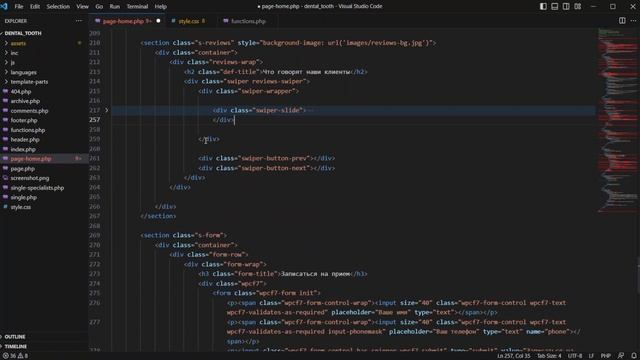Screen dimensions: 640x360
Task: Open the Run menu
Action: [x=115, y=7]
